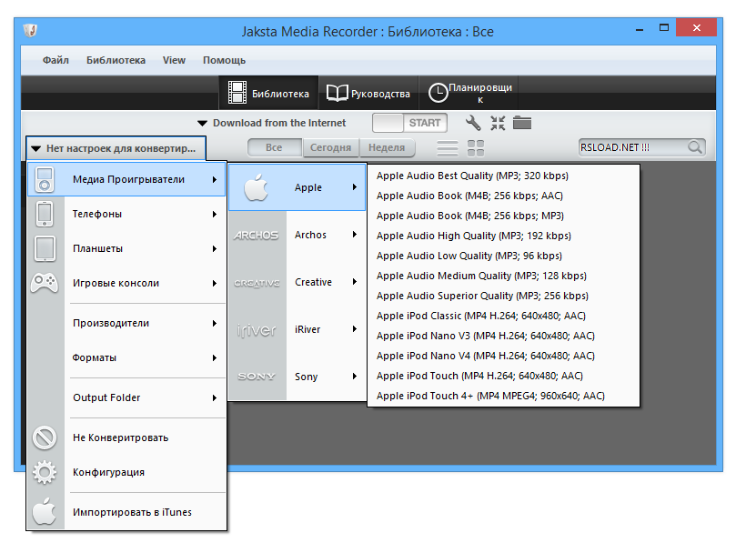Screen dimensions: 756x553
Task: Switch to the Руководства tab
Action: click(368, 93)
